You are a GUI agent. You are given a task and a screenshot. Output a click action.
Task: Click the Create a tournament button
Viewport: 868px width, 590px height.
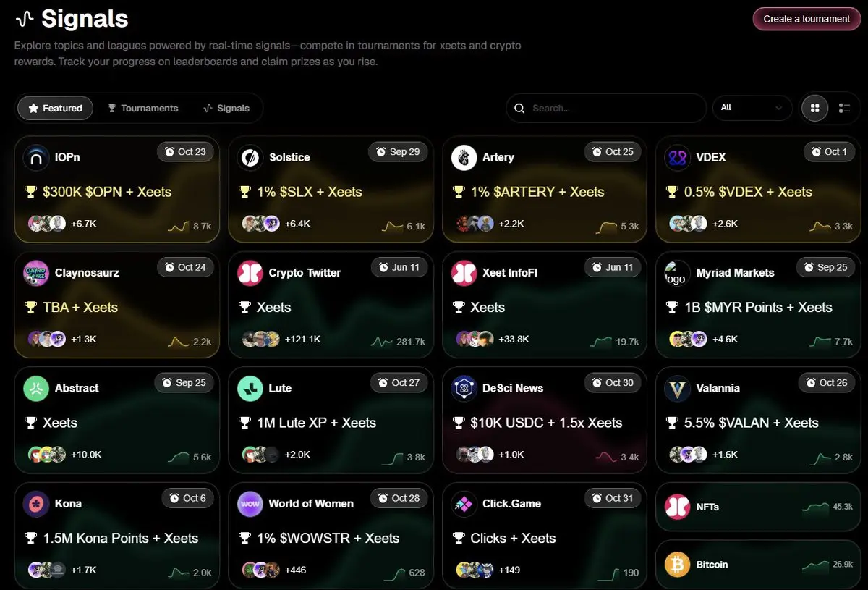(x=807, y=19)
